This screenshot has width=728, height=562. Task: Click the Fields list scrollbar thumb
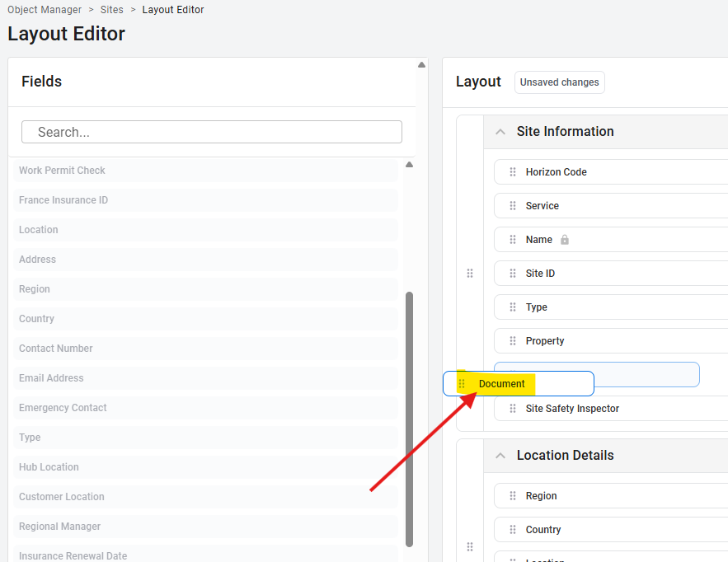409,419
